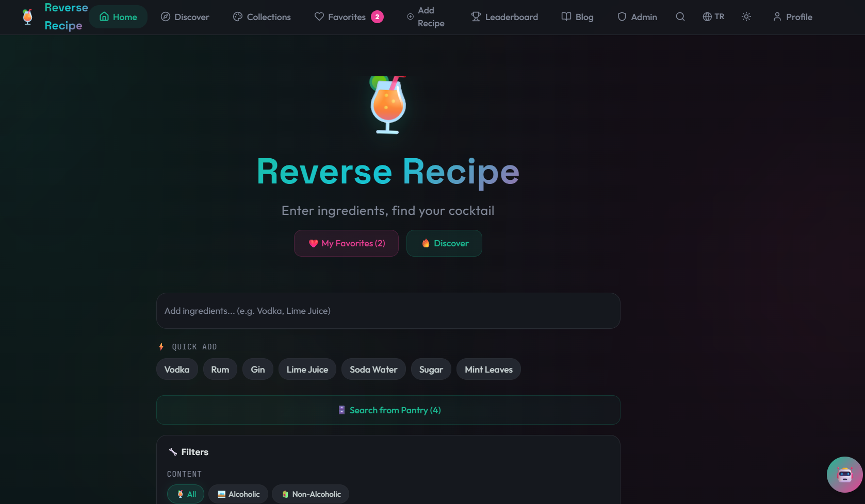
Task: Quick add Mint Leaves ingredient
Action: tap(488, 369)
